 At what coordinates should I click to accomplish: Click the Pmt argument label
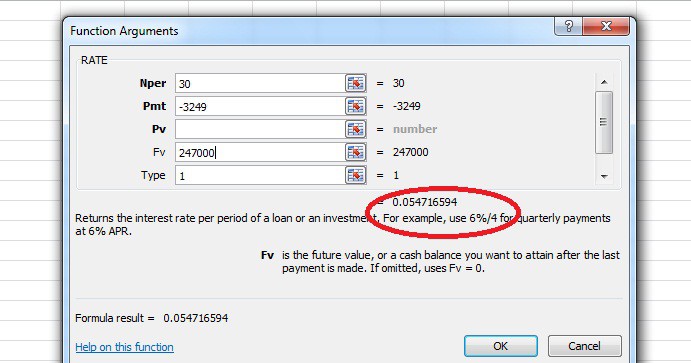click(x=154, y=106)
